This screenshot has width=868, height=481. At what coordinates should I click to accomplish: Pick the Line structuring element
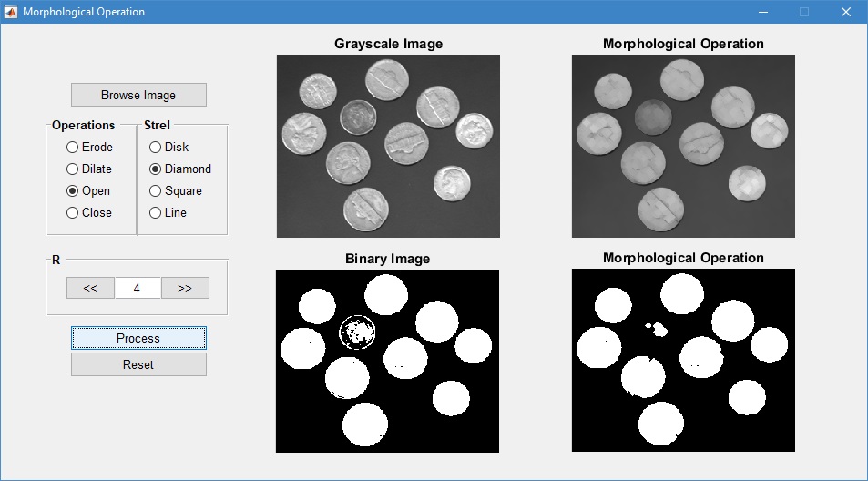pyautogui.click(x=156, y=212)
